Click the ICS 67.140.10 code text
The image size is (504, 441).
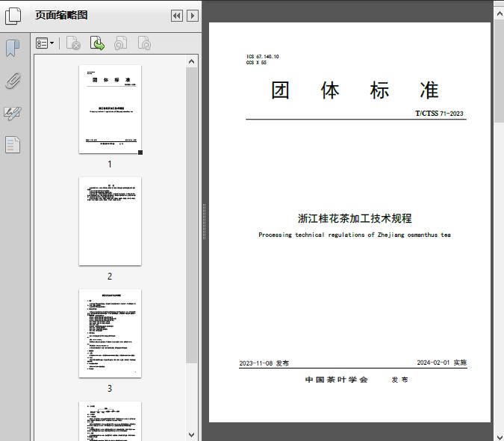pos(263,57)
